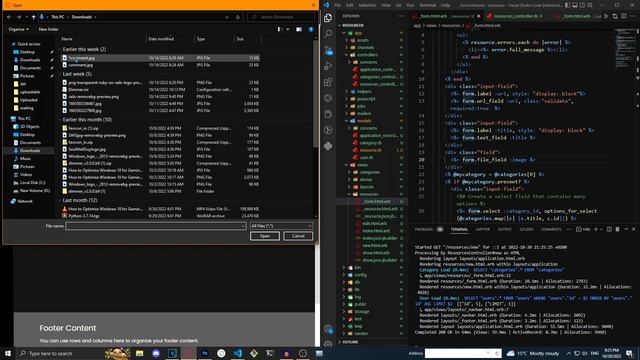
Task: Open the Organize dropdown menu
Action: click(x=18, y=29)
